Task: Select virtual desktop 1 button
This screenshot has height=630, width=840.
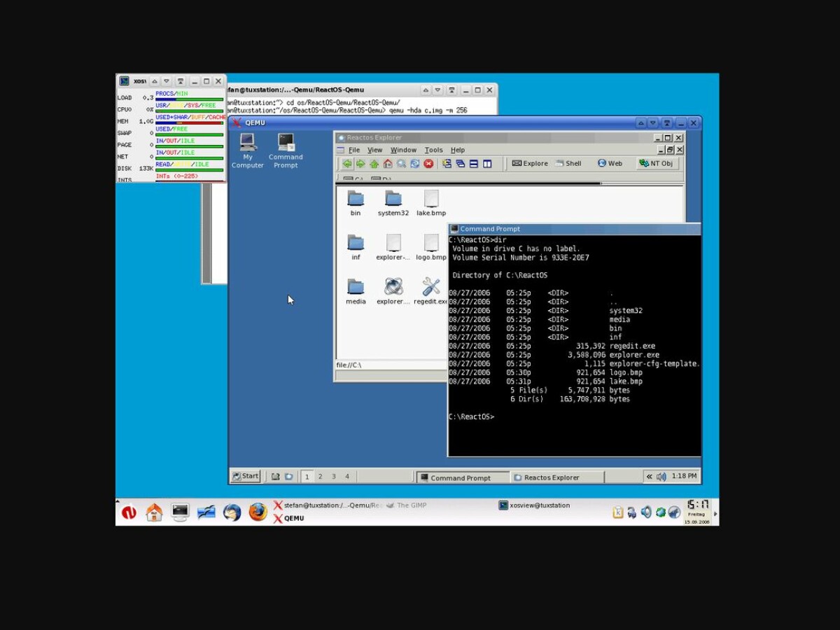Action: pos(307,477)
